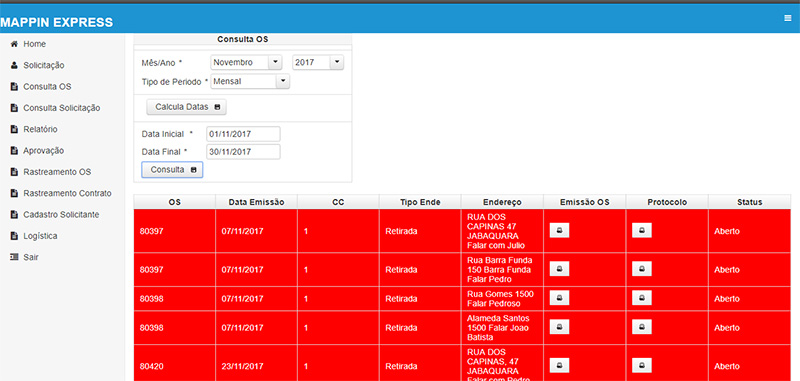Select Sair to log out
Viewport: 800px width, 381px height.
(x=31, y=257)
